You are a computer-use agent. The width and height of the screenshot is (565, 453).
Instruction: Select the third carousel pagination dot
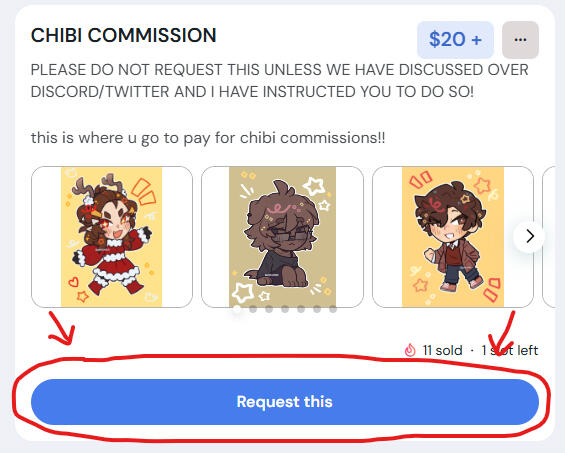(269, 309)
